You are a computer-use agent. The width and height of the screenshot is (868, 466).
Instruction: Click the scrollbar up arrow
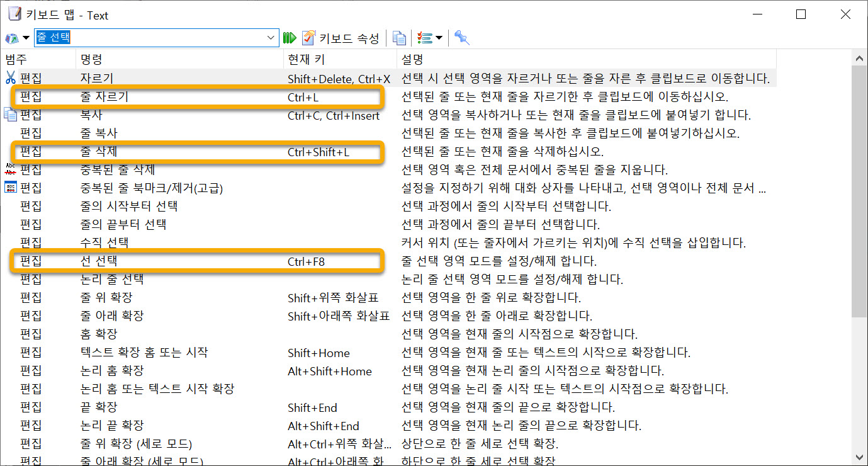point(860,57)
